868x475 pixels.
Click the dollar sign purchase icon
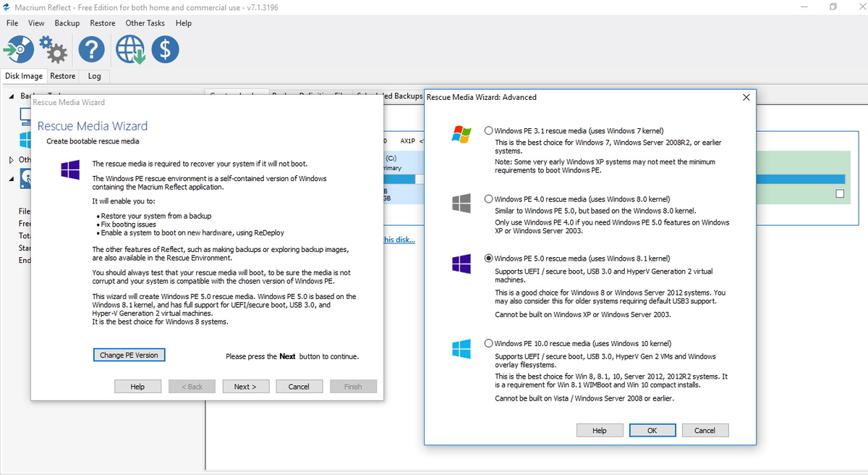(x=166, y=49)
